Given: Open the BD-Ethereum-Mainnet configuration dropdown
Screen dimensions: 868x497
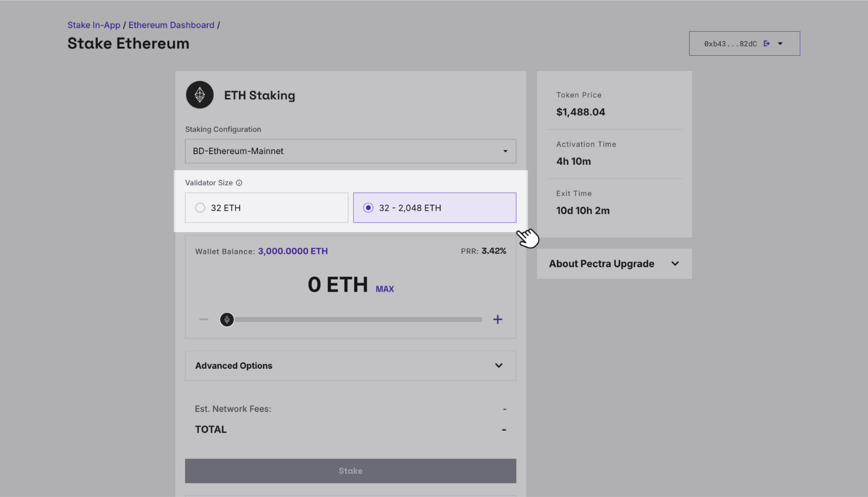Looking at the screenshot, I should [x=350, y=151].
